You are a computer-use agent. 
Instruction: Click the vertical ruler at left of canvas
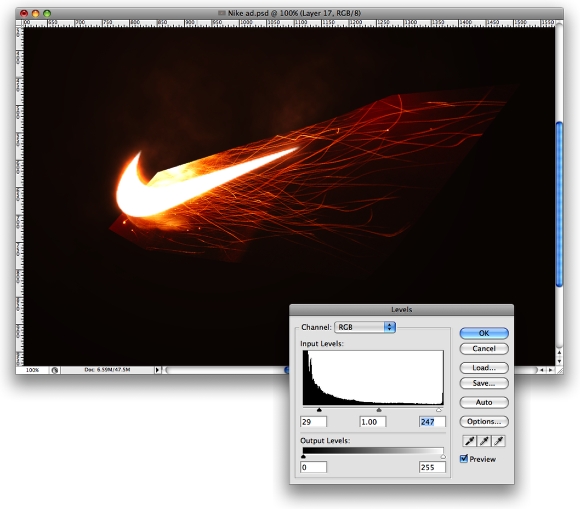(19, 196)
